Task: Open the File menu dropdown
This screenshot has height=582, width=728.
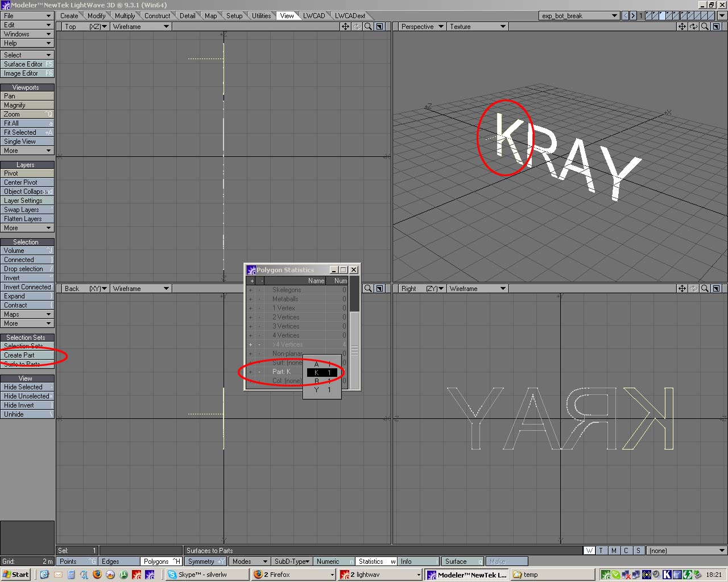Action: (27, 16)
